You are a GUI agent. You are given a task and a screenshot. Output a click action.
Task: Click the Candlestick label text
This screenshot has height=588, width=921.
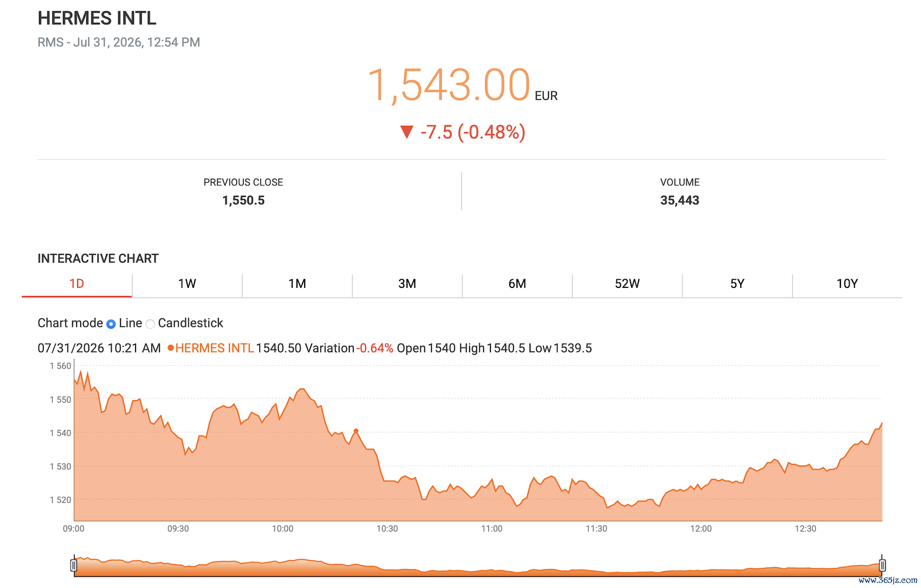(190, 323)
